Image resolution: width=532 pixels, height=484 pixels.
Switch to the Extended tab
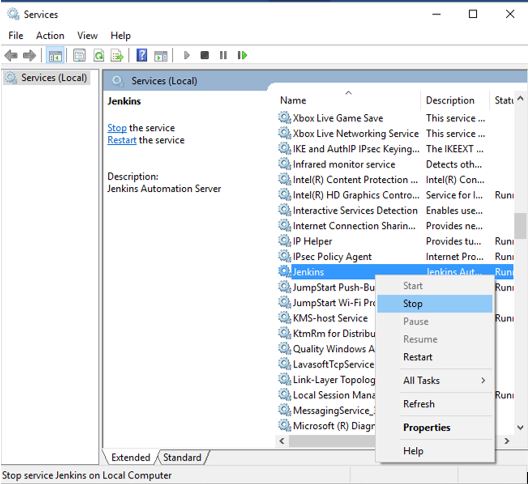(131, 457)
